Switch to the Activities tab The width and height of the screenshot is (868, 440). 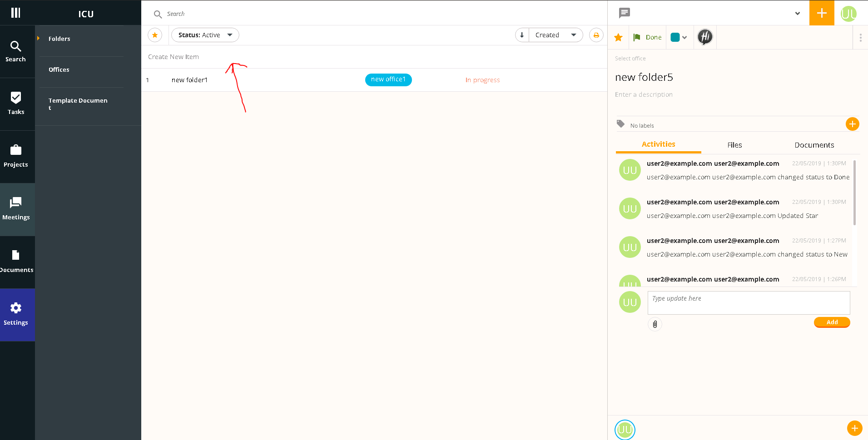pyautogui.click(x=658, y=144)
